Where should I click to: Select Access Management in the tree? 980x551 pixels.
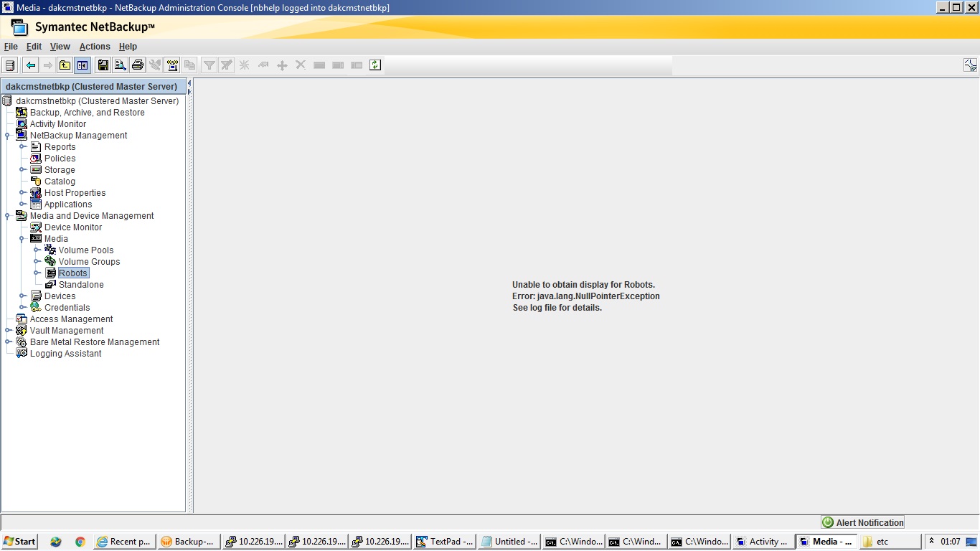(71, 319)
